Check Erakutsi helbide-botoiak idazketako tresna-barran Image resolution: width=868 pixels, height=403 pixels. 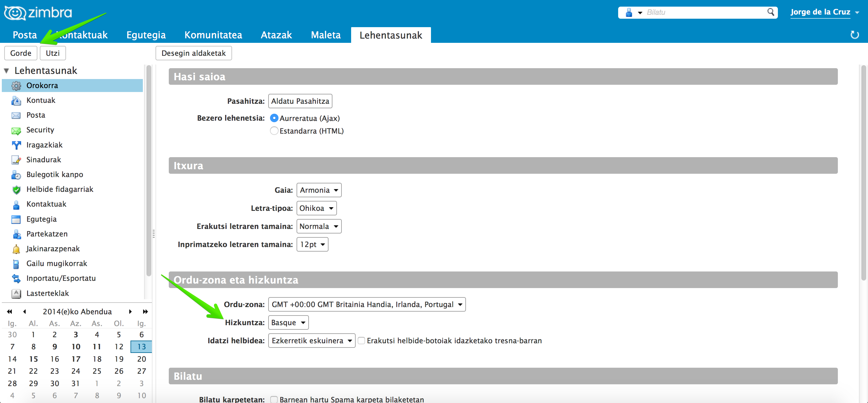pyautogui.click(x=361, y=341)
